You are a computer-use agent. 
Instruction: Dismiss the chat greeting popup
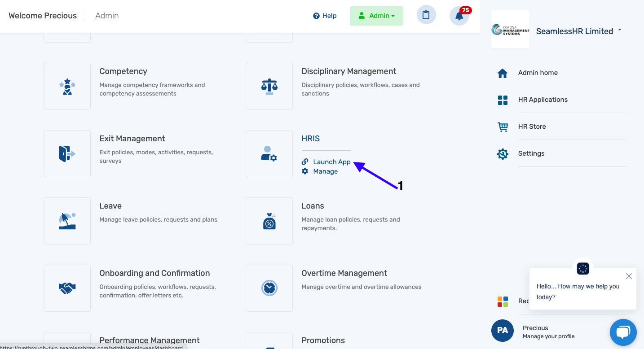(x=629, y=276)
